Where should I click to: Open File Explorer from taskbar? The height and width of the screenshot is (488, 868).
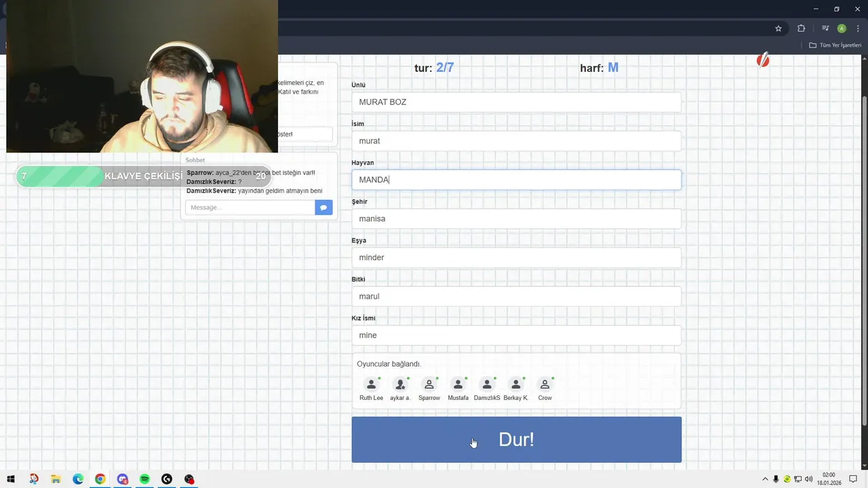(56, 479)
